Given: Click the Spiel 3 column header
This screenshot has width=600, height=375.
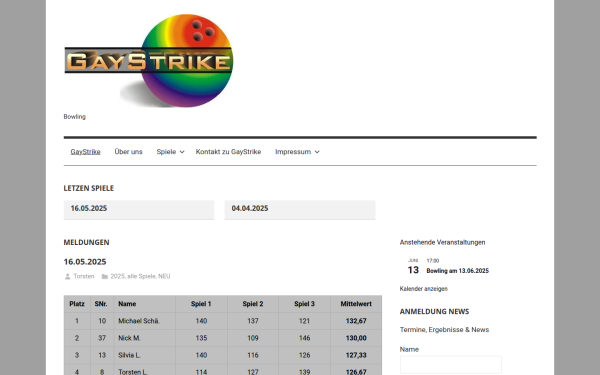Looking at the screenshot, I should click(305, 304).
